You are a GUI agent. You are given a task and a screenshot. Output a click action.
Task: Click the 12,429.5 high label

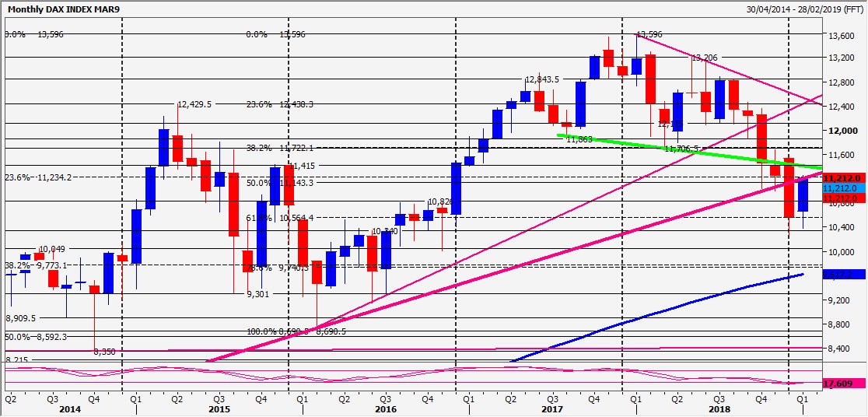pos(195,104)
